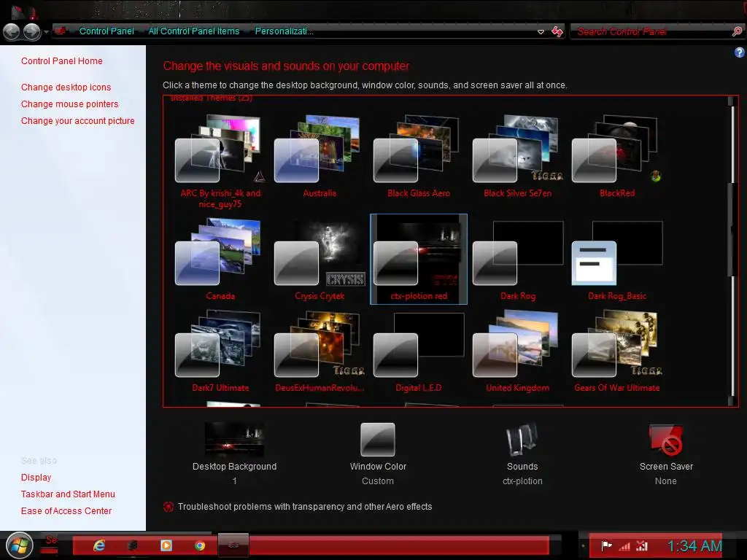Screen dimensions: 747x560
Task: Go back with the Back arrow button
Action: [12, 32]
